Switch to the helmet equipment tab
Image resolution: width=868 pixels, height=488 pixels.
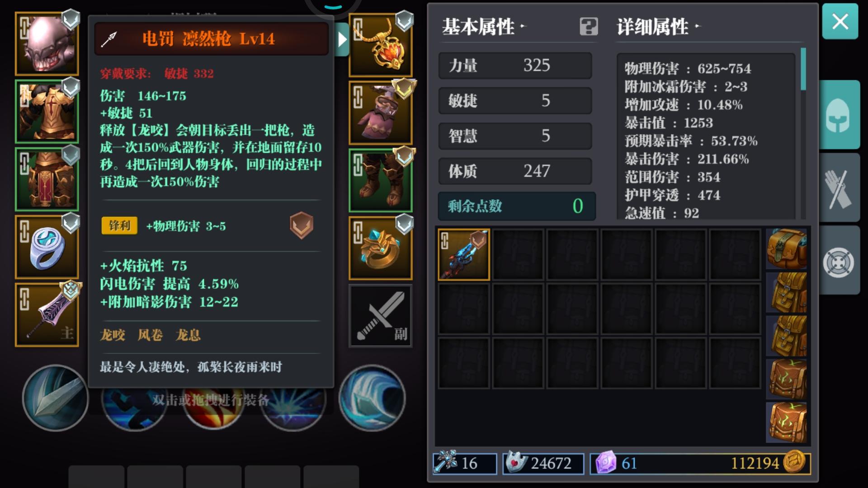click(x=840, y=115)
